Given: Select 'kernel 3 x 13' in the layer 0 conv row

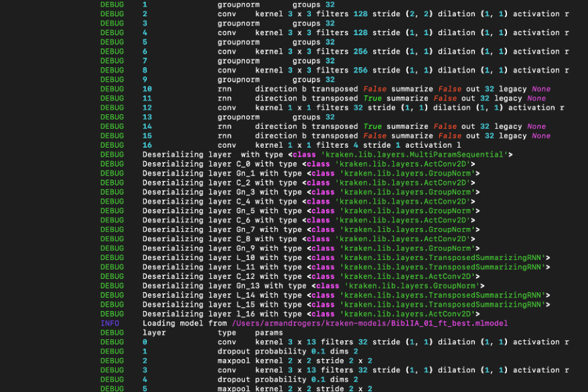Looking at the screenshot, I should pyautogui.click(x=286, y=342).
